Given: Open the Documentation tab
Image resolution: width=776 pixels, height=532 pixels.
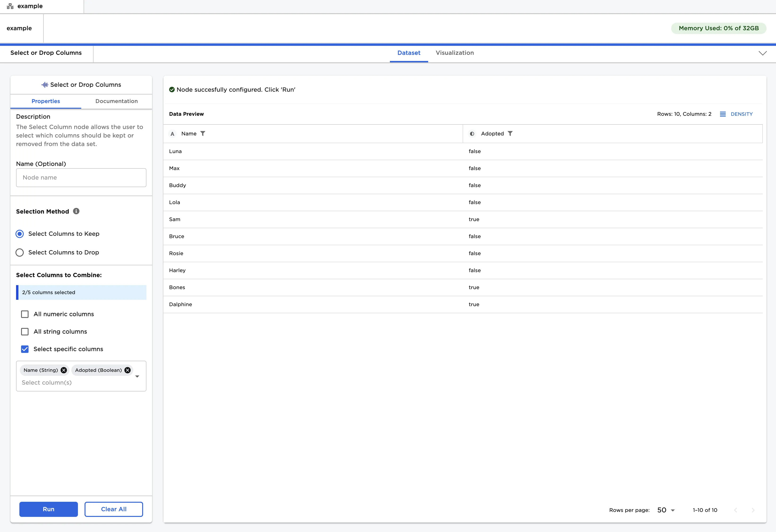Looking at the screenshot, I should [116, 101].
